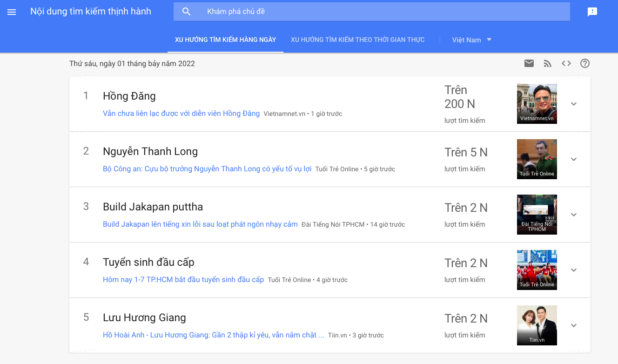Open article 'Vẫn chưa liên lạc được với diễn viên Hồng Đăng'

click(181, 113)
